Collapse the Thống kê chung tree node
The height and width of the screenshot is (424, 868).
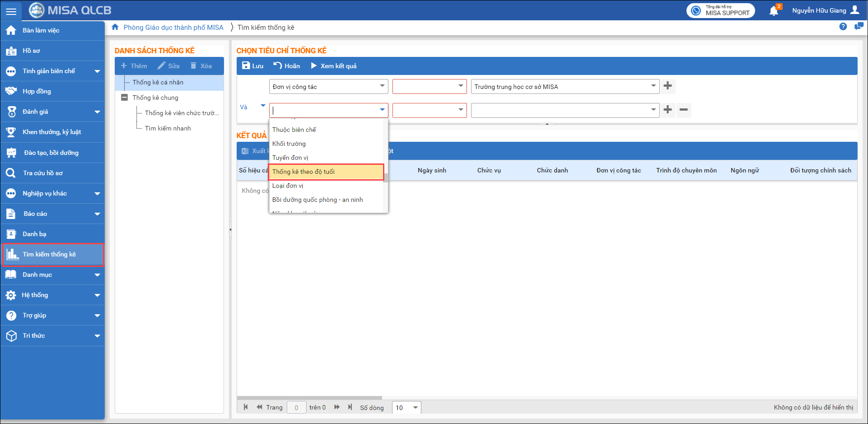coord(124,98)
